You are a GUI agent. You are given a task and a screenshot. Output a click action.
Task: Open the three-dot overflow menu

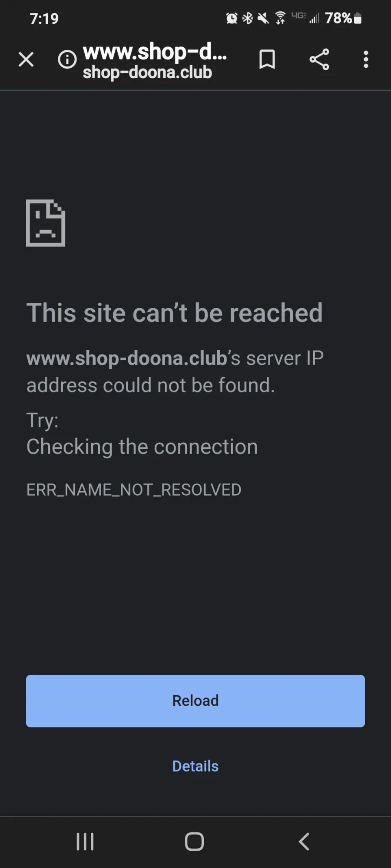pyautogui.click(x=366, y=59)
